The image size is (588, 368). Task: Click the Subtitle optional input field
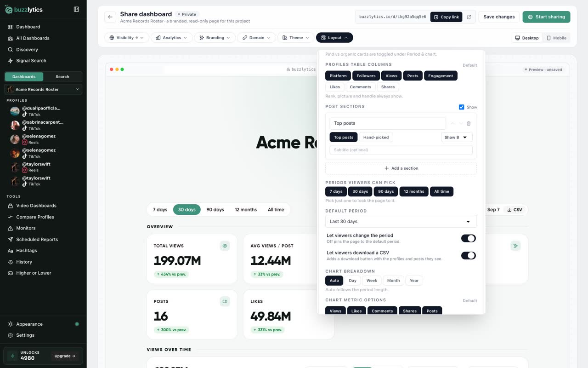(x=401, y=150)
